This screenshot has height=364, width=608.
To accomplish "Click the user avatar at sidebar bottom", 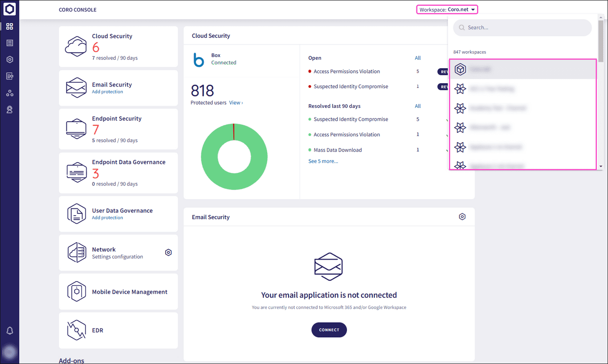I will point(9,353).
